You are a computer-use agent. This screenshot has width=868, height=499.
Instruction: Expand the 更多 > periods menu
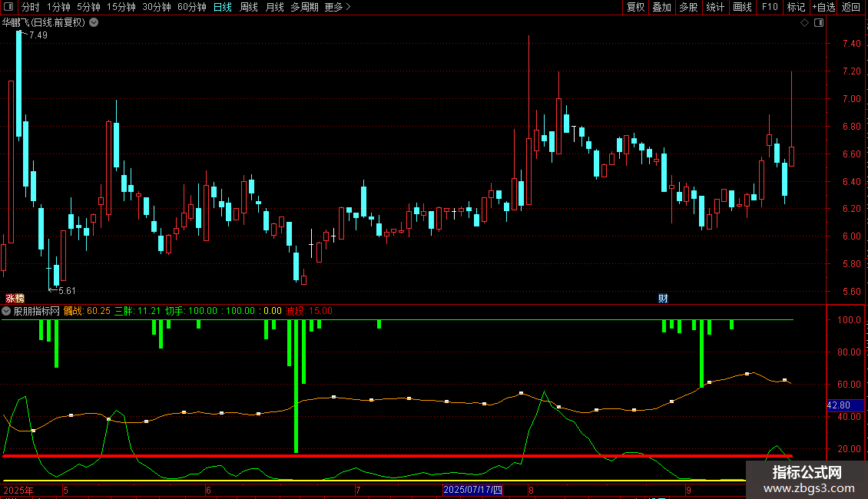point(338,7)
